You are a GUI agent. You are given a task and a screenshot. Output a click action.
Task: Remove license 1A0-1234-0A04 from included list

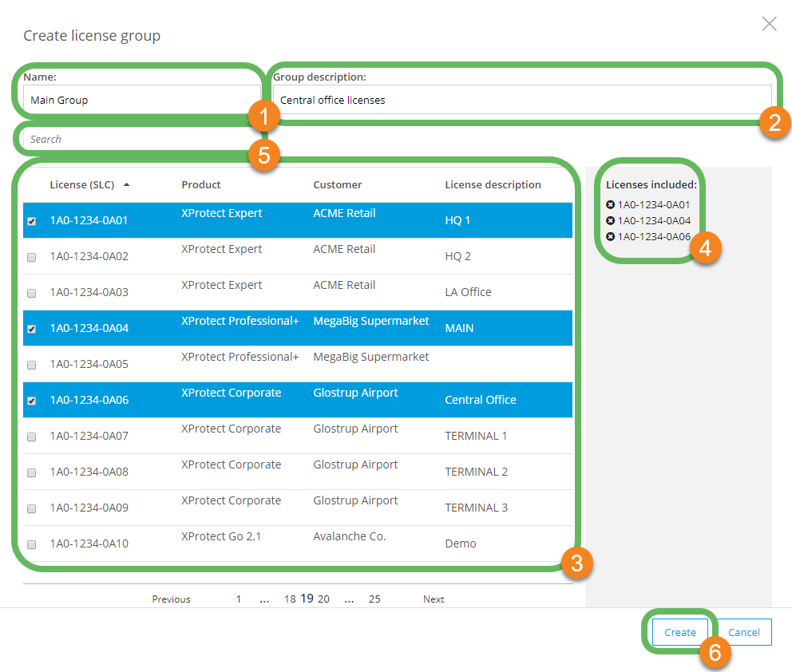[611, 221]
